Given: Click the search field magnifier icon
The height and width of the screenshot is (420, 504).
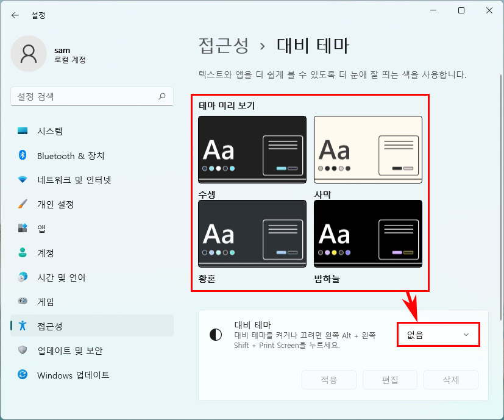Looking at the screenshot, I should [x=161, y=96].
